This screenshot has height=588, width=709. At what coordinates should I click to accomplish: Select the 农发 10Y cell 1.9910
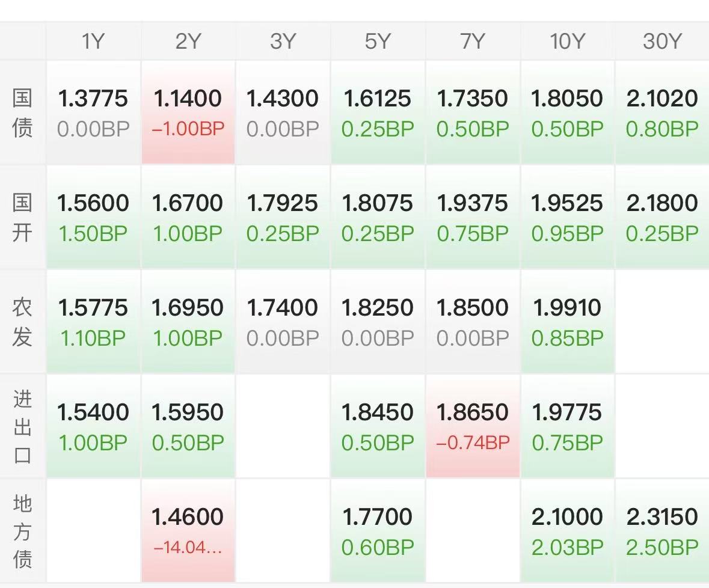coord(567,322)
